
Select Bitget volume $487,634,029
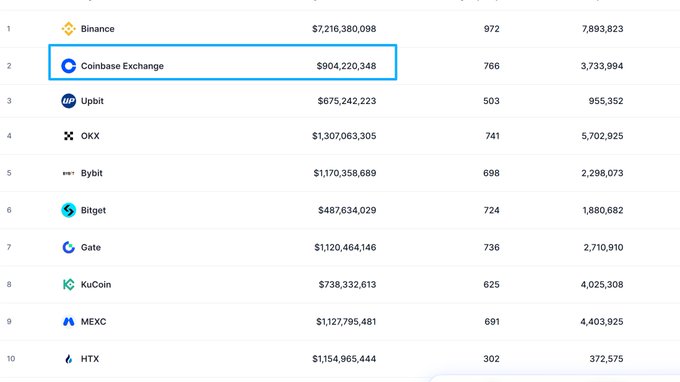click(347, 210)
